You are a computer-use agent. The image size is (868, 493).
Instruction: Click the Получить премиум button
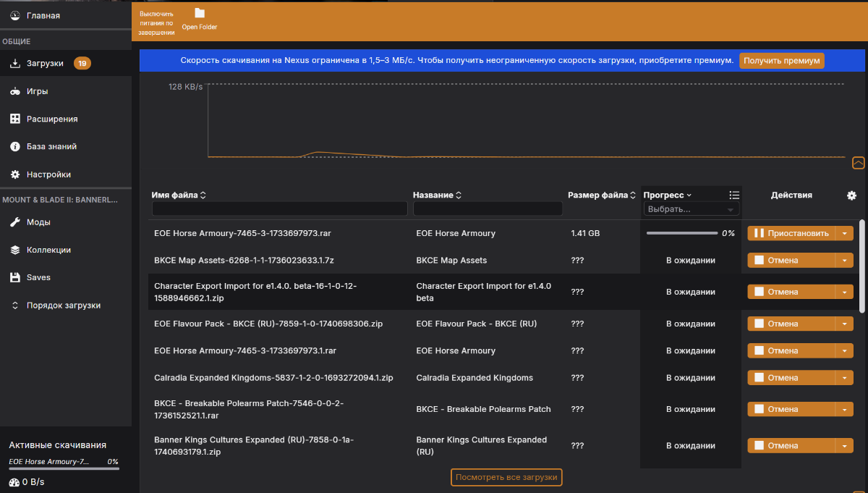click(782, 61)
